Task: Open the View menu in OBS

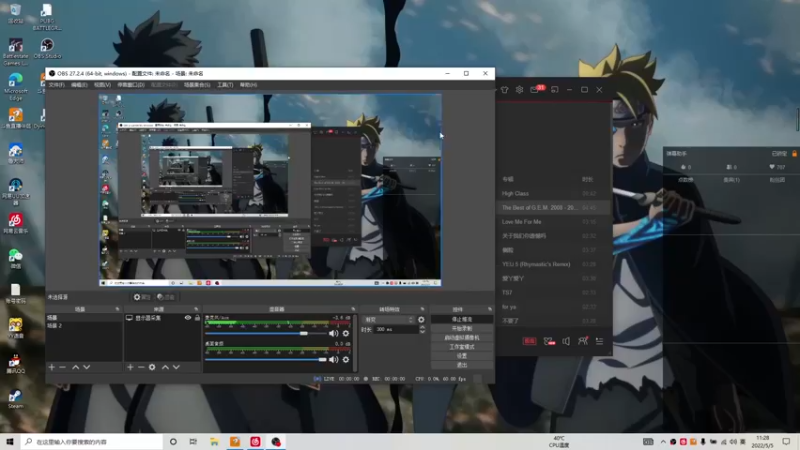Action: tap(102, 85)
